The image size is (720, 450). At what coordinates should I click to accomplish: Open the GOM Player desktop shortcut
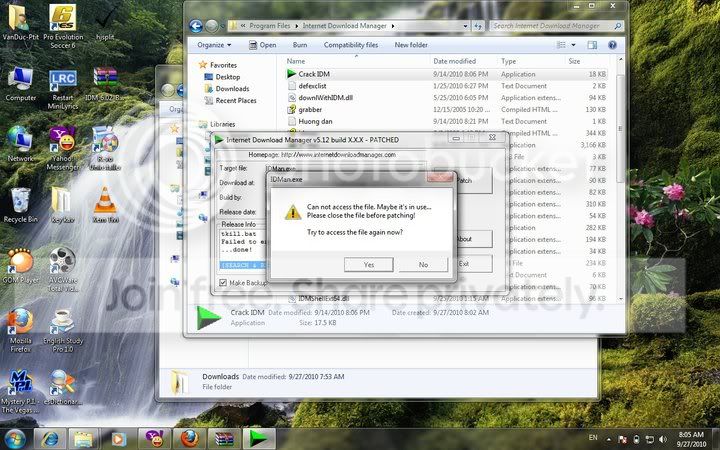[x=21, y=263]
